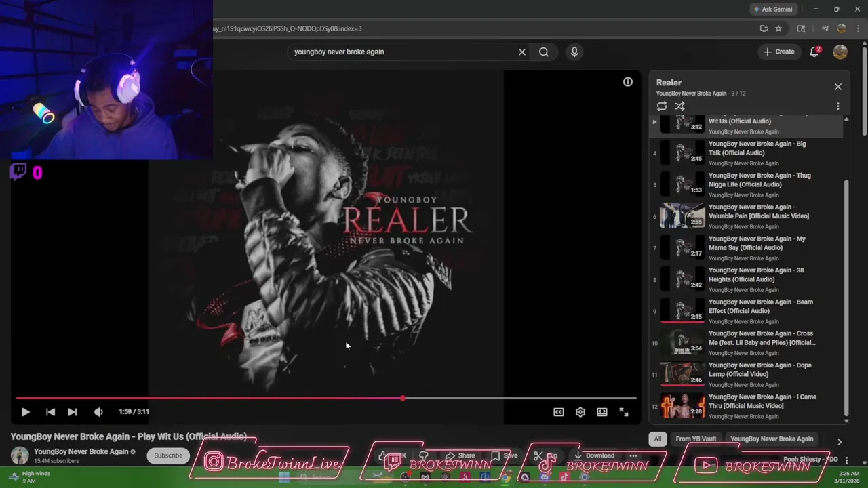The width and height of the screenshot is (868, 488).
Task: Click the Ask Gemini button
Action: point(773,9)
